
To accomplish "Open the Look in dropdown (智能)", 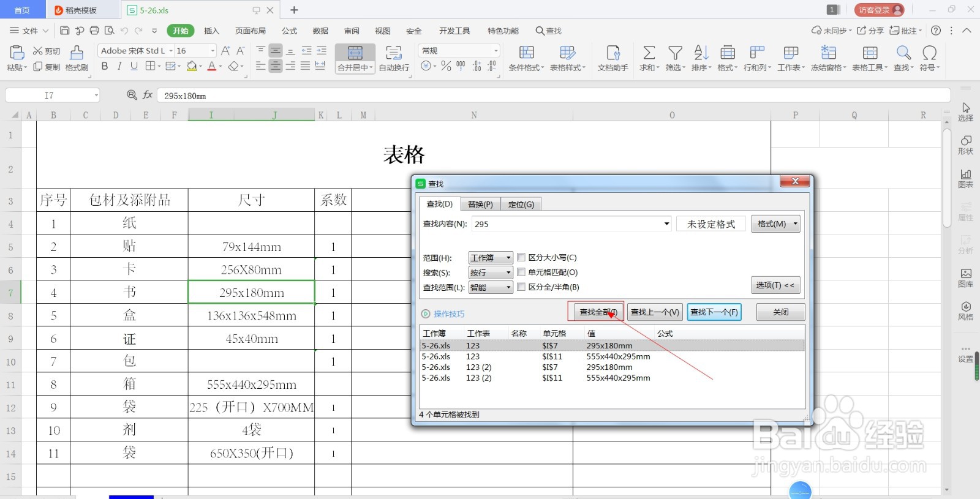I will [491, 287].
